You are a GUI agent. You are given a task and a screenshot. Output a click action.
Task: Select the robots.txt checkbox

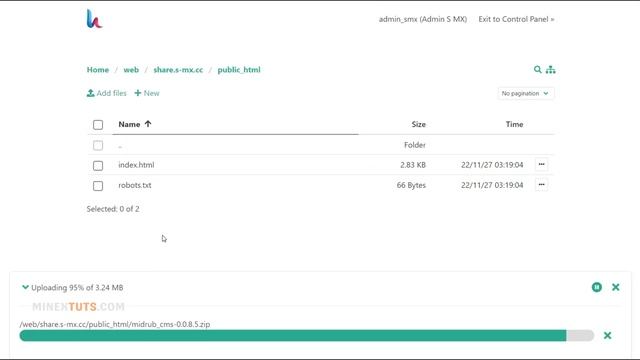click(98, 186)
